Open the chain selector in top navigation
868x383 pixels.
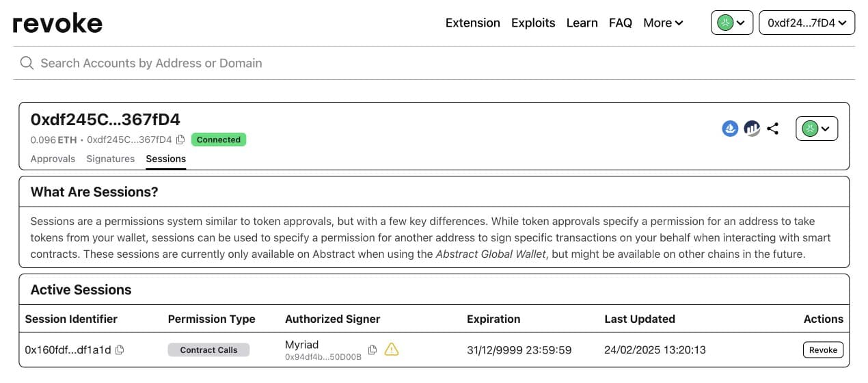coord(732,23)
